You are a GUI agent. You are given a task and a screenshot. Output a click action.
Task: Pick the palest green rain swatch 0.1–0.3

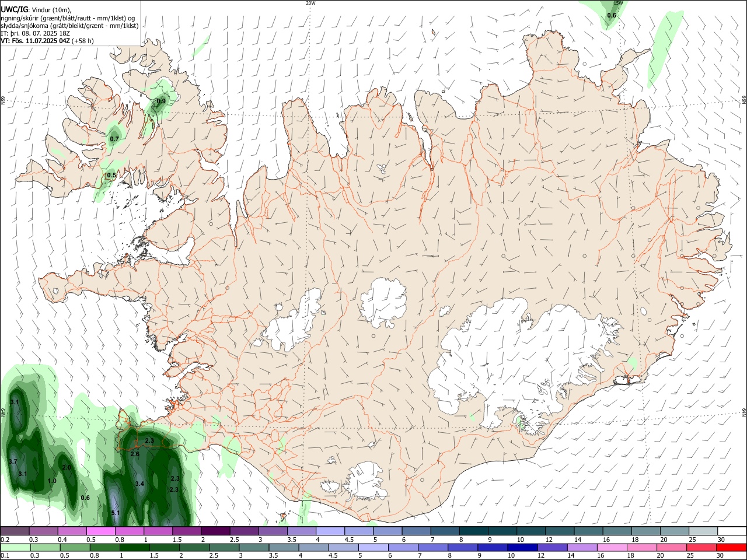tap(15, 547)
